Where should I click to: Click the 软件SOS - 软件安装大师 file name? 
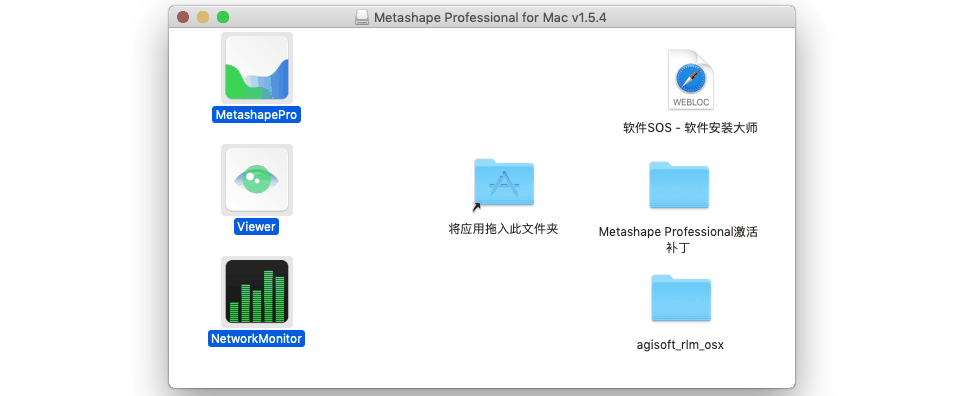[690, 128]
